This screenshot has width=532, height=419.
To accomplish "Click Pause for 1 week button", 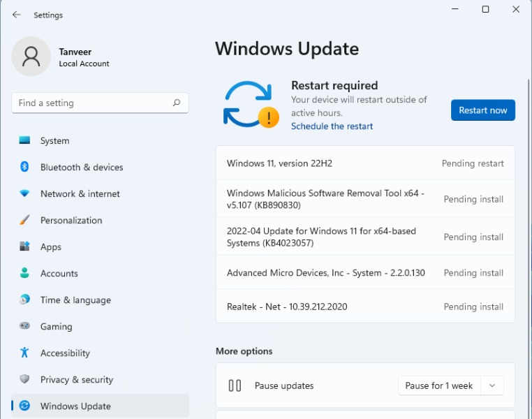I will 439,385.
